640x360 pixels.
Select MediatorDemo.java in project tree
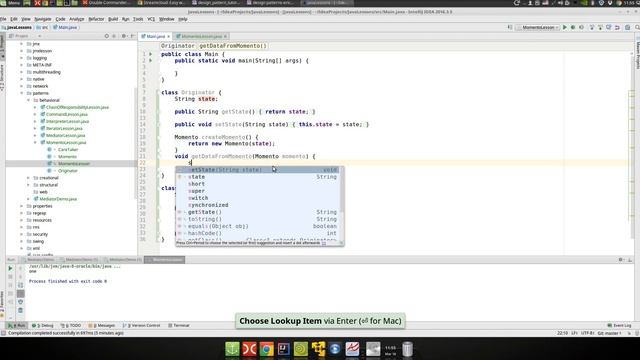click(x=58, y=199)
